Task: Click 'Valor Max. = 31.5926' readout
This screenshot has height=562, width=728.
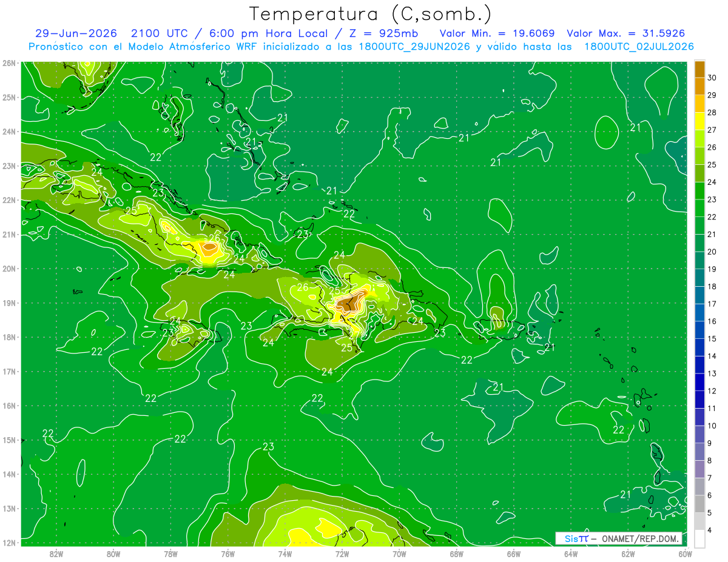Action: click(x=626, y=33)
